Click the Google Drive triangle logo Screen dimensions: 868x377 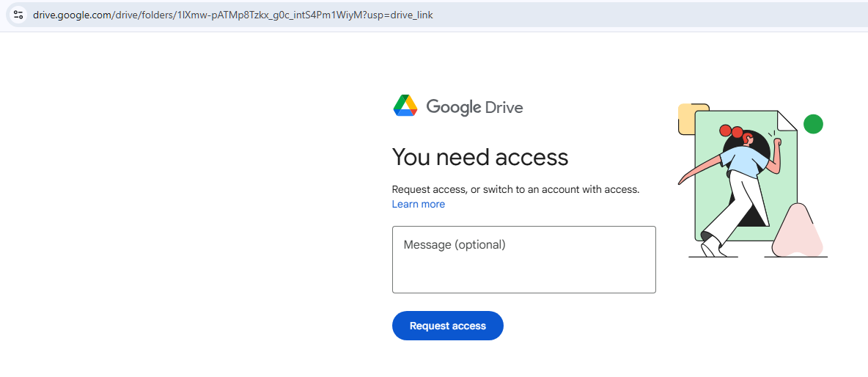pos(405,106)
